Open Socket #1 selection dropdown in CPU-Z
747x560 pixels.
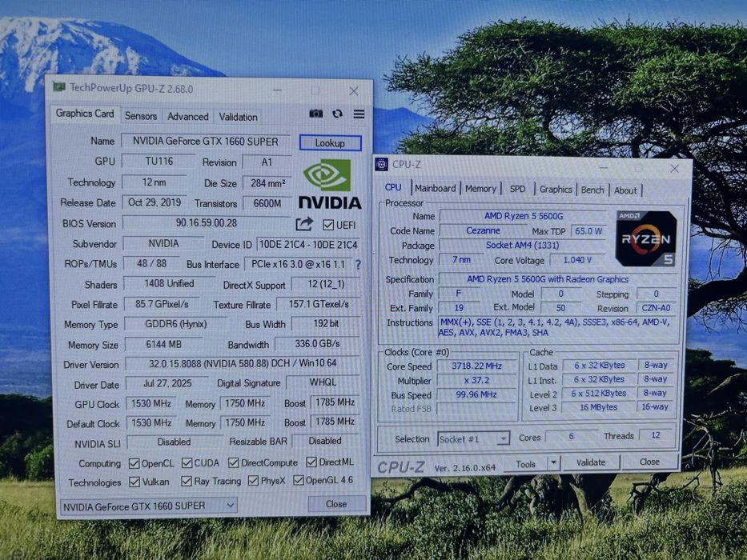[473, 438]
